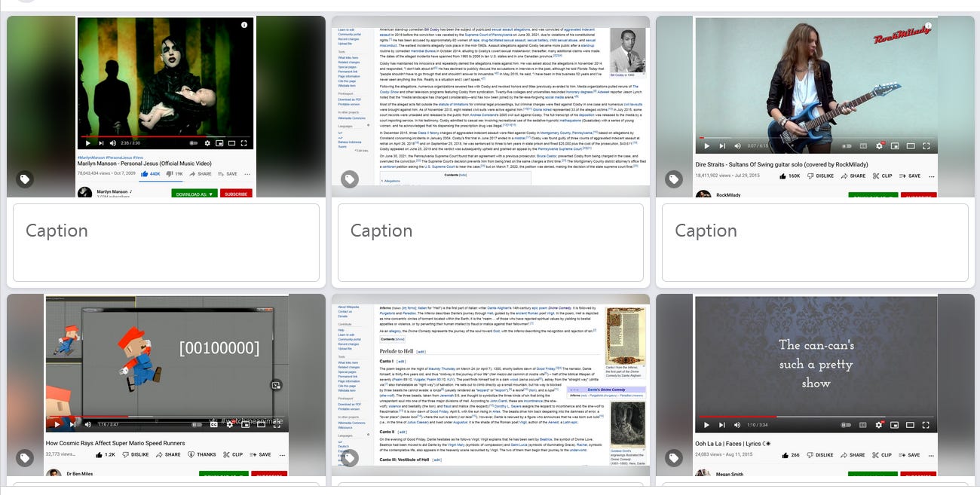Like the Cosmic Rays Mario video (1.2K)
Image resolution: width=980 pixels, height=495 pixels.
[105, 454]
